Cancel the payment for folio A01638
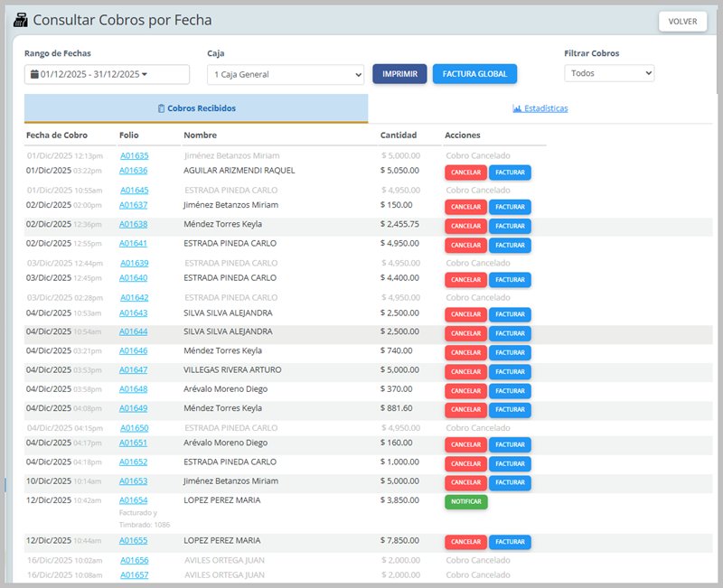723x588 pixels. 465,226
